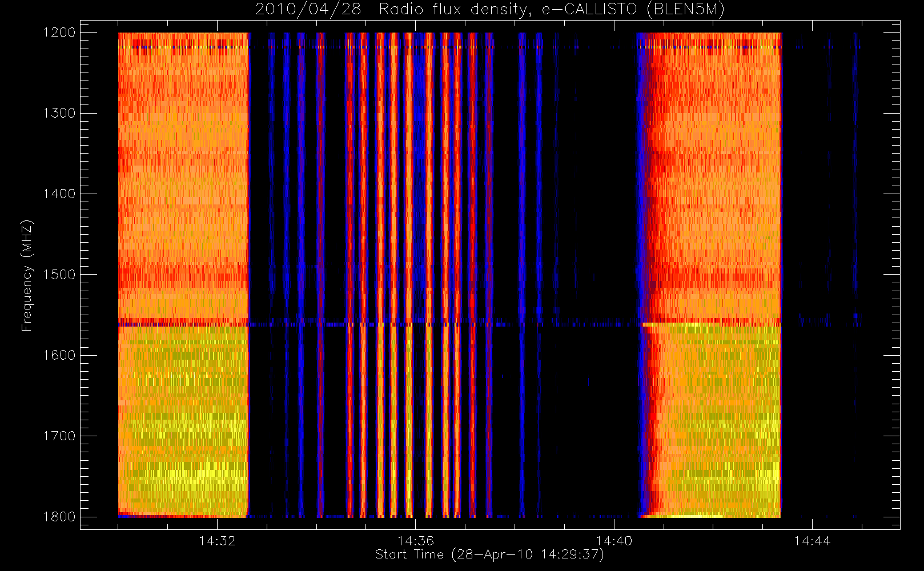Click the 1500 frequency tick label
Viewport: 924px width, 571px height.
tap(59, 275)
